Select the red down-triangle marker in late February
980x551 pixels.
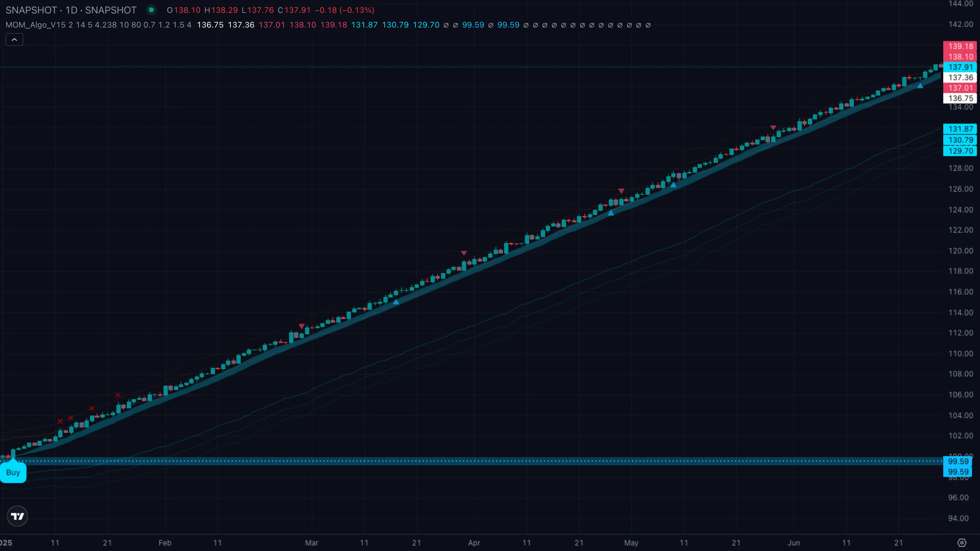302,326
